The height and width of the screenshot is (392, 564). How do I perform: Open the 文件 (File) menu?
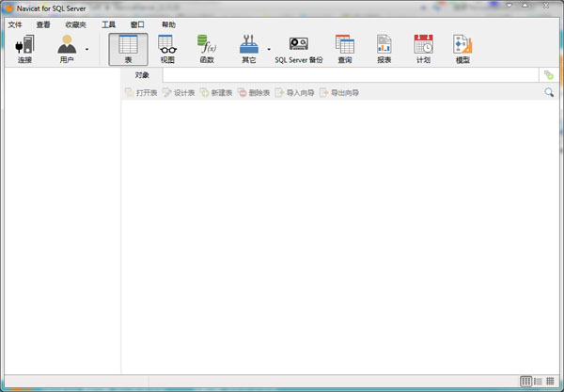[x=15, y=24]
